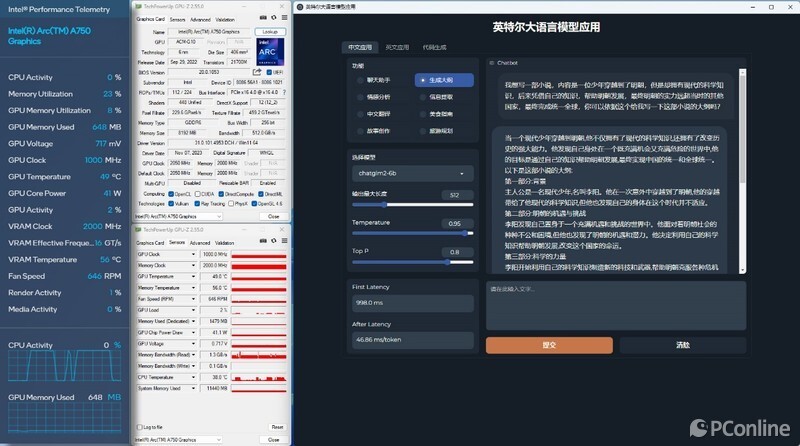Toggle the OpenCL checkbox
This screenshot has height=446, width=800.
coord(171,194)
